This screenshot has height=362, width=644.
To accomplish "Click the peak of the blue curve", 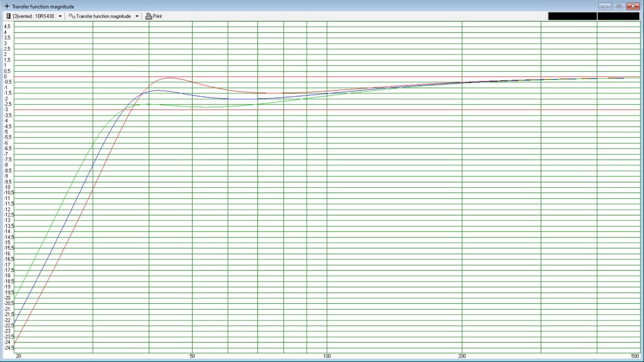I will pyautogui.click(x=158, y=90).
